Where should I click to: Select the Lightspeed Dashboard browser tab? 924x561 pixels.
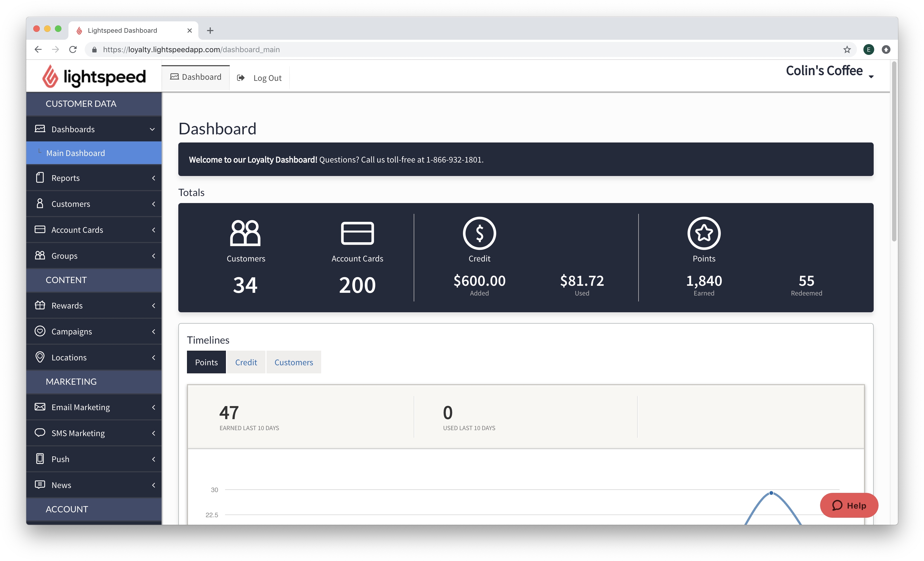click(x=133, y=30)
